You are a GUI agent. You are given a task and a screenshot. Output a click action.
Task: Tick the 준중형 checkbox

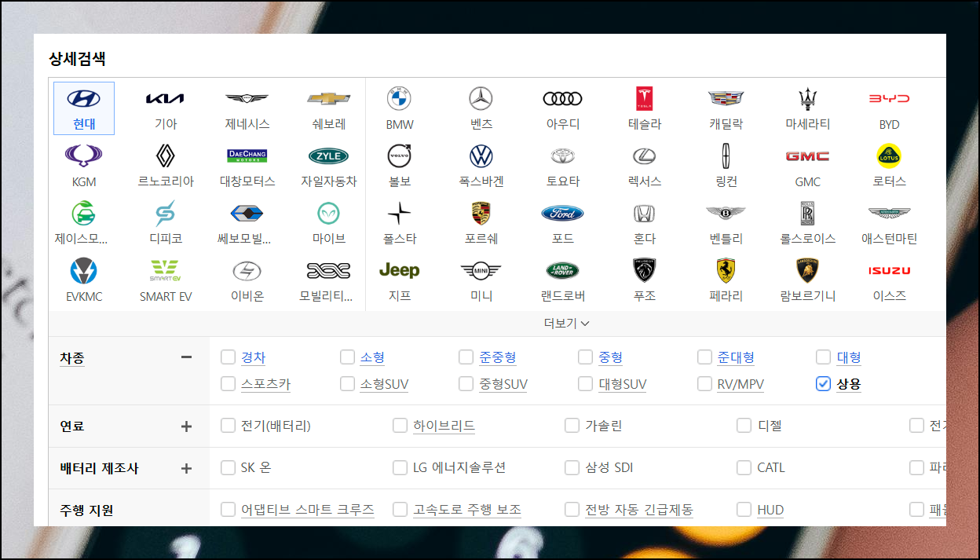(467, 357)
